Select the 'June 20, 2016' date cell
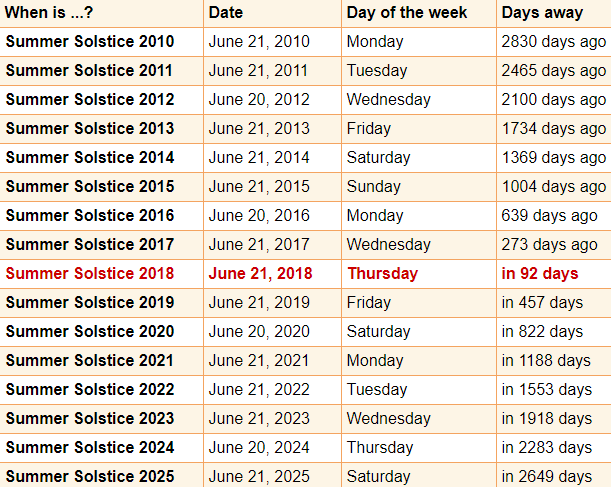 pos(259,215)
